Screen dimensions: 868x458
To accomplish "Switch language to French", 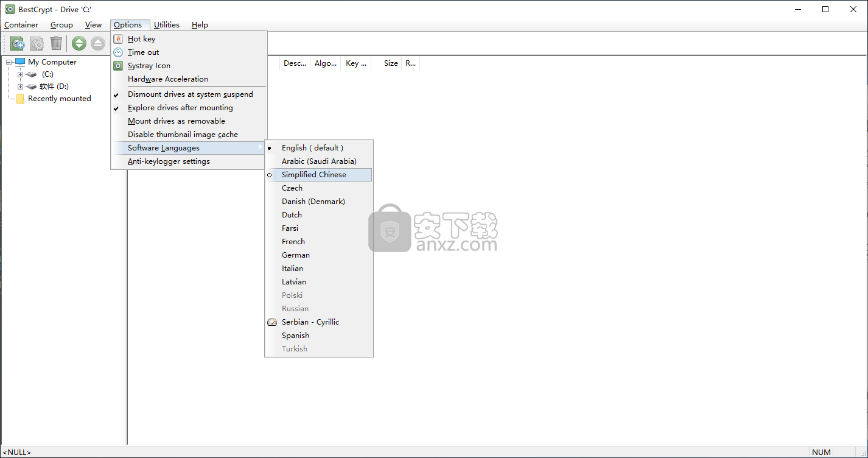I will tap(318, 242).
